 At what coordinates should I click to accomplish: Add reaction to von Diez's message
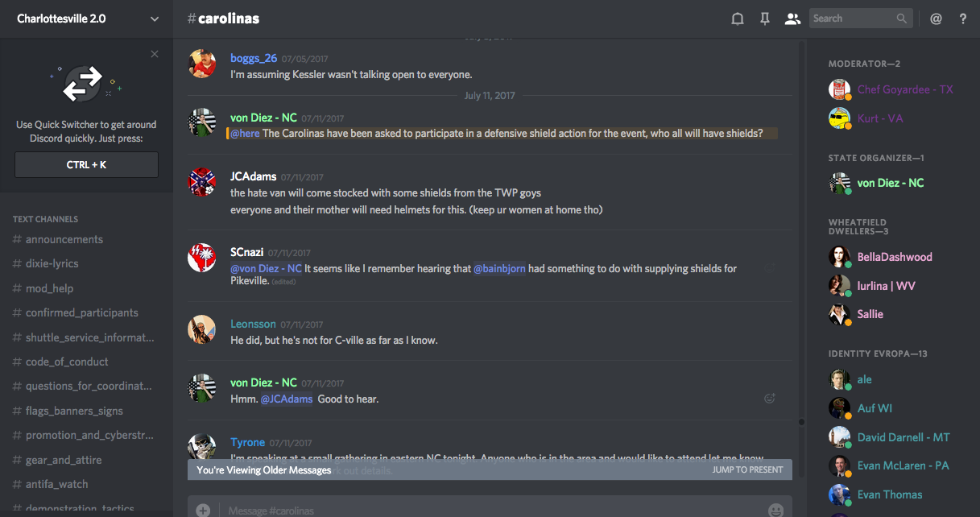tap(769, 398)
